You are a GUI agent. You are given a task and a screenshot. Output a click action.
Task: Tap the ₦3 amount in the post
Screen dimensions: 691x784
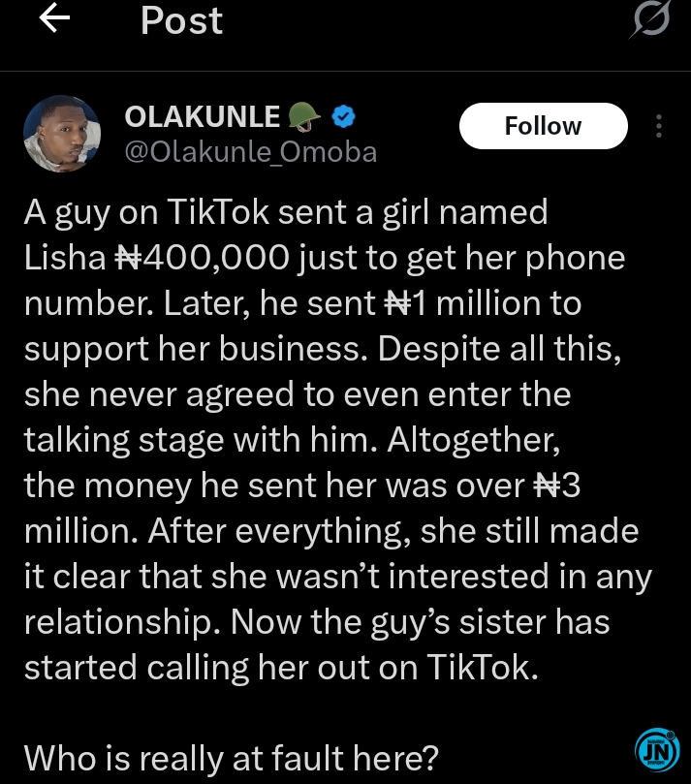[x=557, y=485]
